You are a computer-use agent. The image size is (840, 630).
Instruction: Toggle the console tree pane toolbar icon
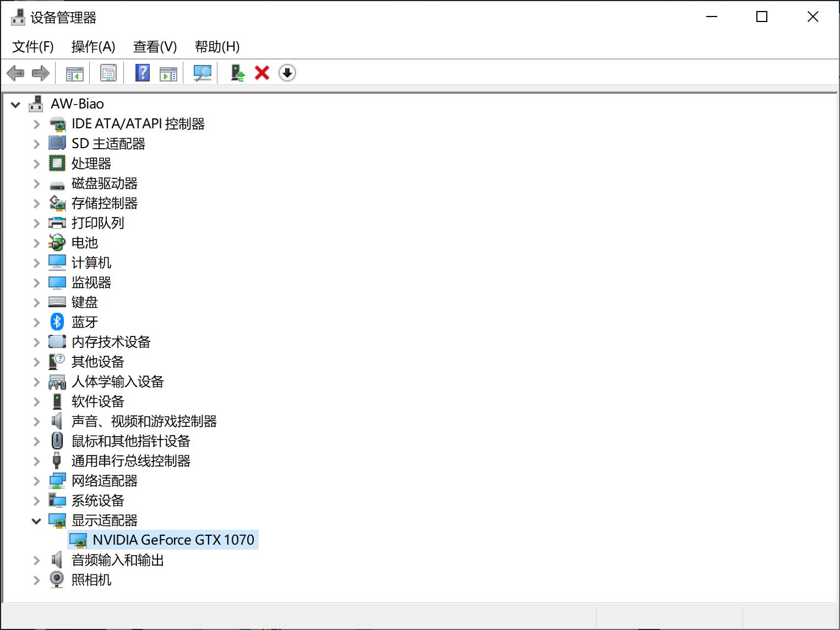click(x=74, y=73)
